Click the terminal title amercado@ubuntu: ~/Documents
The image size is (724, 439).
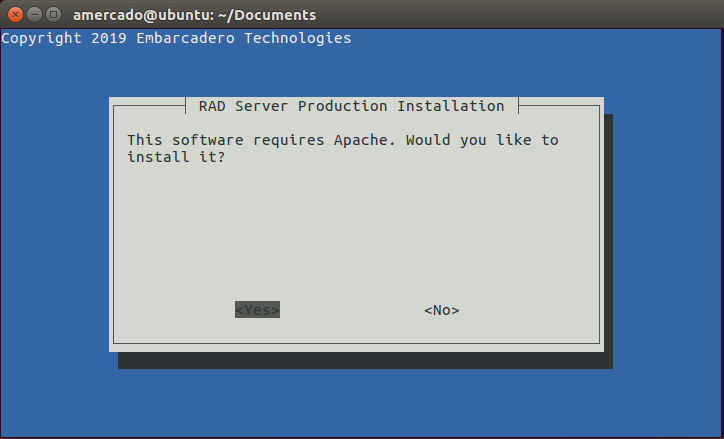194,15
